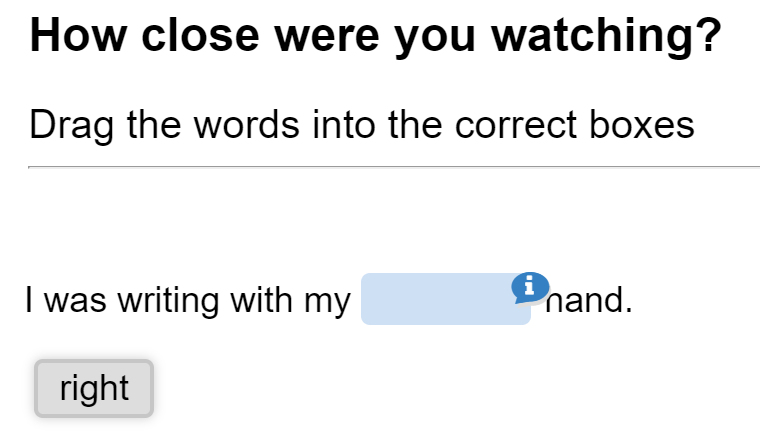
Task: Click the word 'close' in the heading
Action: [x=200, y=35]
